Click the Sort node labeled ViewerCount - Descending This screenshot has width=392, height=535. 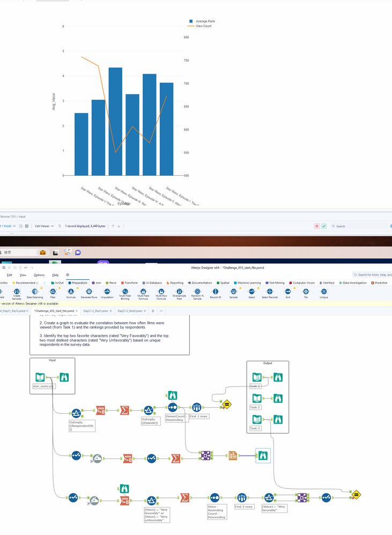click(x=173, y=407)
